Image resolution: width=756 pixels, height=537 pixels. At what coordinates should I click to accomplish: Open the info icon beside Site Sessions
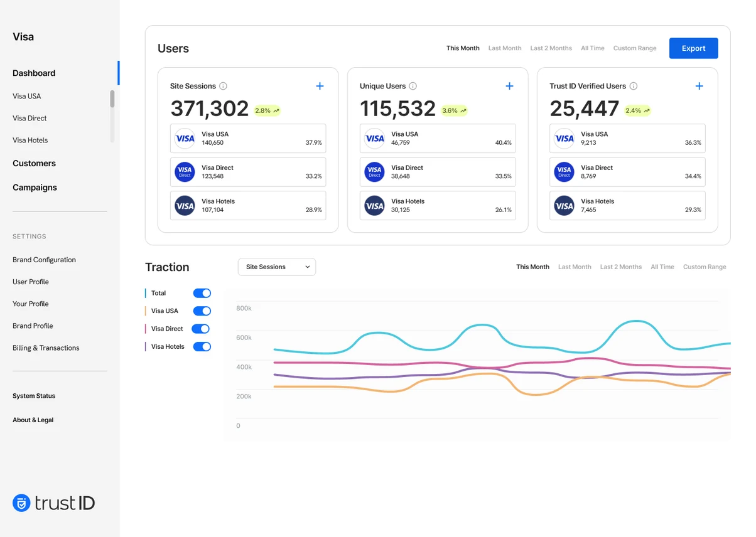point(223,86)
